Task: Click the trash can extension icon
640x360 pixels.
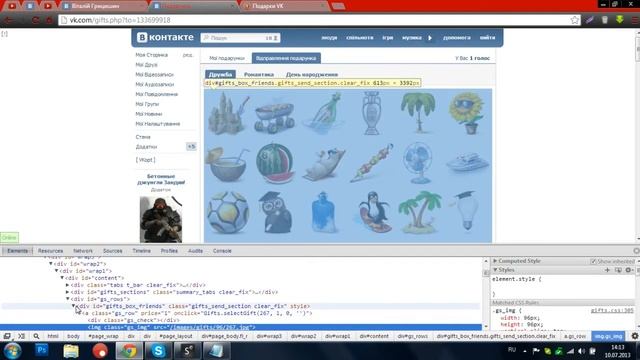Action: (x=605, y=20)
